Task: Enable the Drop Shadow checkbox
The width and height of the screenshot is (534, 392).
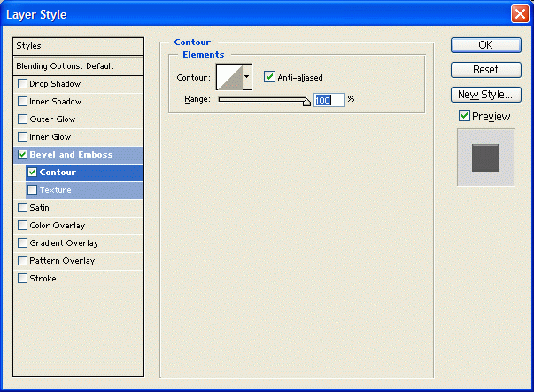Action: (x=23, y=84)
